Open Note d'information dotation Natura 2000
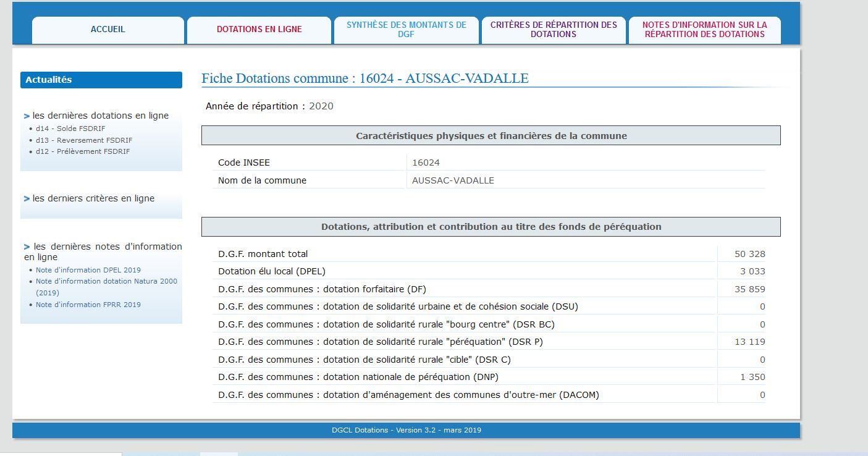 (106, 281)
